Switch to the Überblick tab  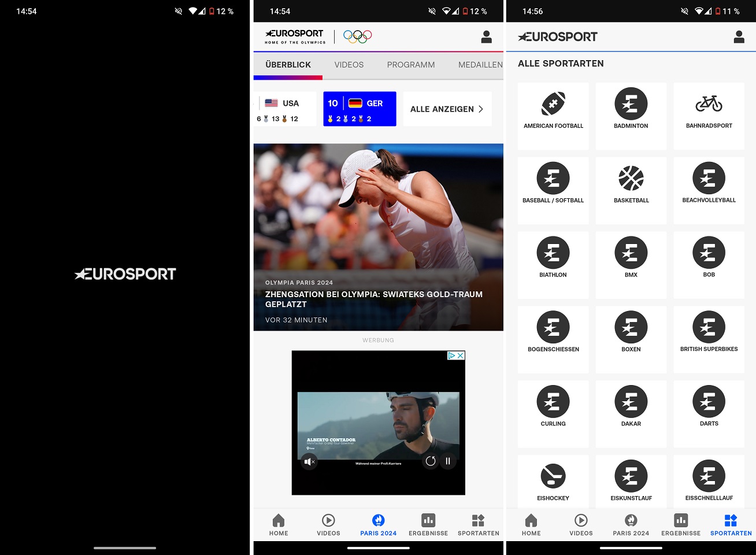(x=288, y=65)
